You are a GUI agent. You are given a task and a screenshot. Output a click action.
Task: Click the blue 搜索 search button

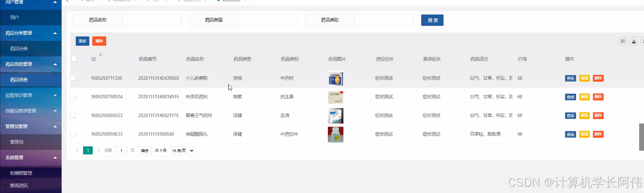432,20
